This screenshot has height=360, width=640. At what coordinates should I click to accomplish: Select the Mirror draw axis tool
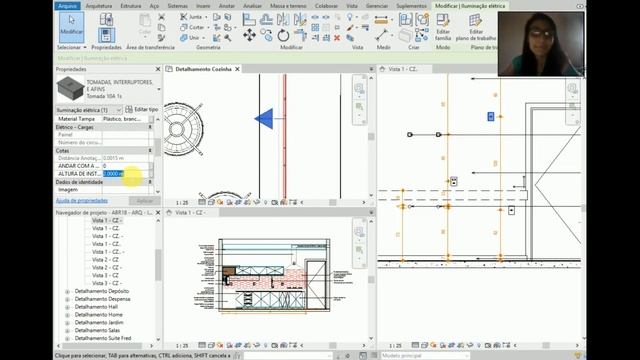(x=300, y=19)
